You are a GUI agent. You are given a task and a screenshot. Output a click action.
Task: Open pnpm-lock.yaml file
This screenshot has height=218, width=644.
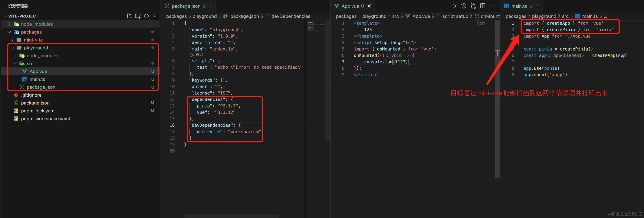pos(80,111)
